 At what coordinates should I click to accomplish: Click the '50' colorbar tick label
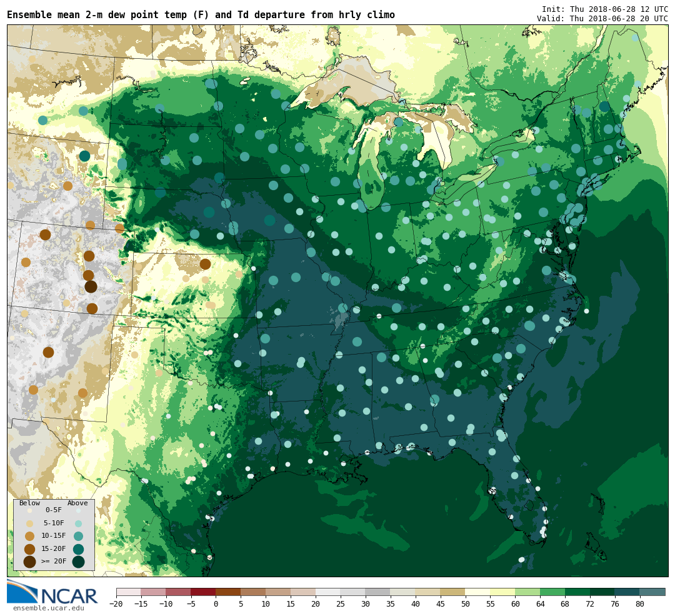click(x=466, y=604)
